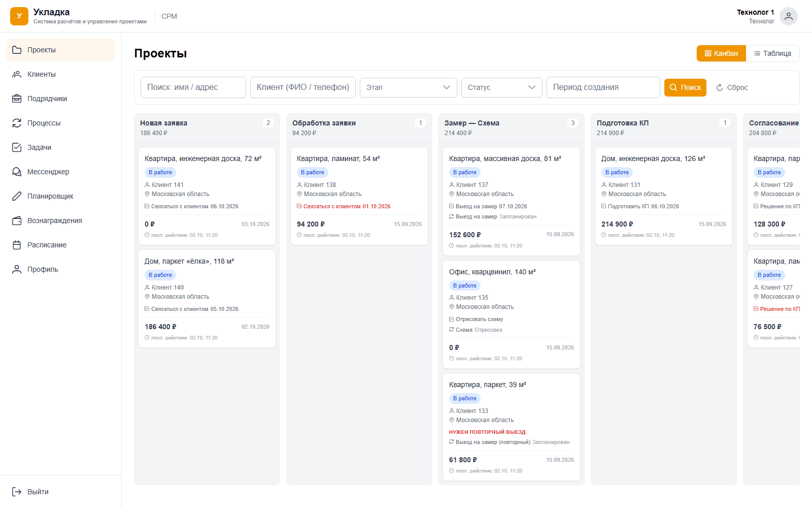Click the checkmark icon next to Задачи
The image size is (812, 508).
(x=17, y=147)
